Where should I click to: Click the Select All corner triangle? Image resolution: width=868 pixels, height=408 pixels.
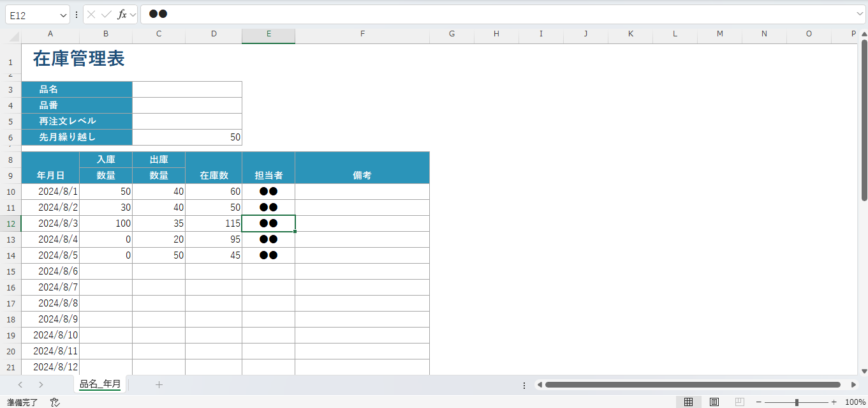tap(14, 38)
